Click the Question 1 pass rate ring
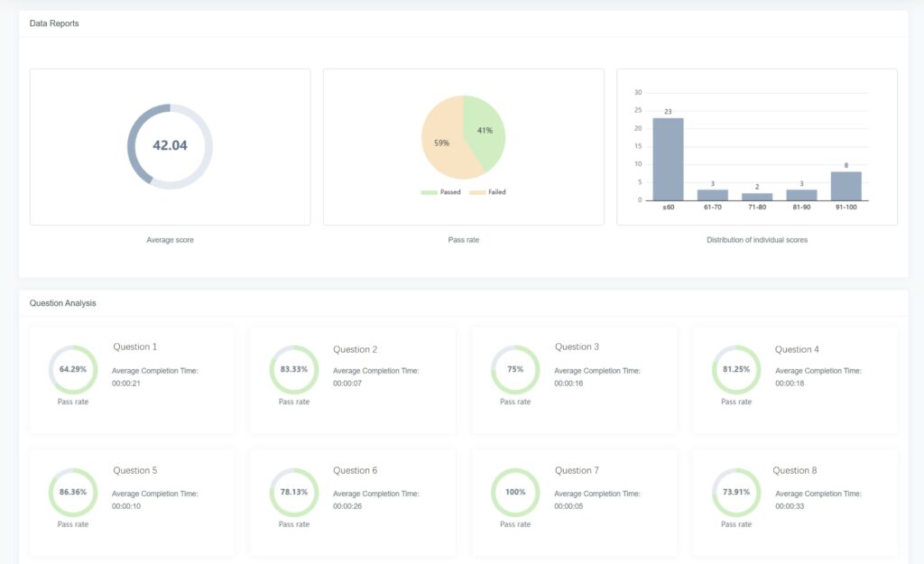The width and height of the screenshot is (924, 564). pos(72,369)
